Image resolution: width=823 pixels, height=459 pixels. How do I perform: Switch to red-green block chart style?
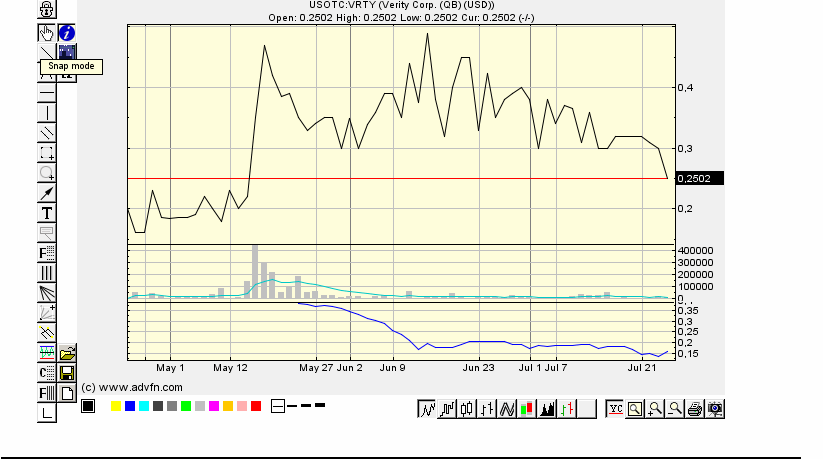[x=527, y=409]
